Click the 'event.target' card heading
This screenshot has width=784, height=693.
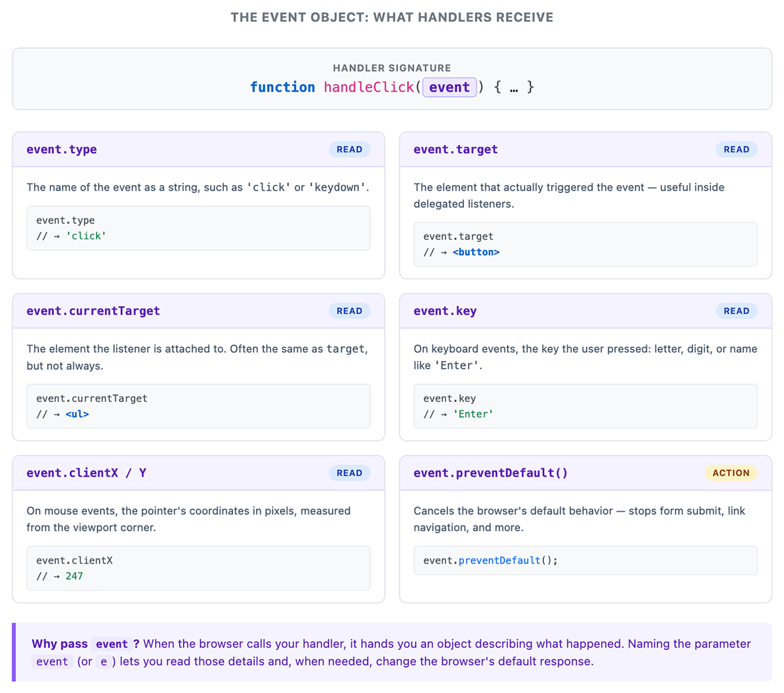(x=455, y=149)
